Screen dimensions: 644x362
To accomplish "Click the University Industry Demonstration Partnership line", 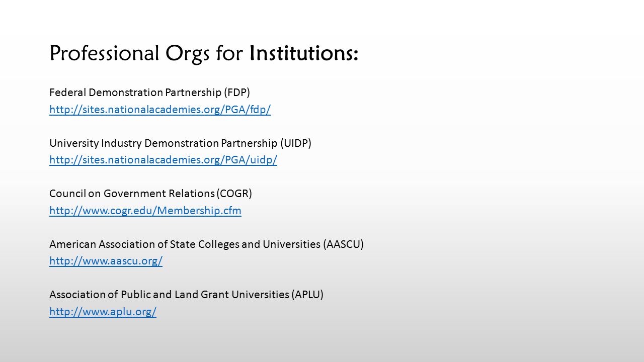I will [180, 143].
